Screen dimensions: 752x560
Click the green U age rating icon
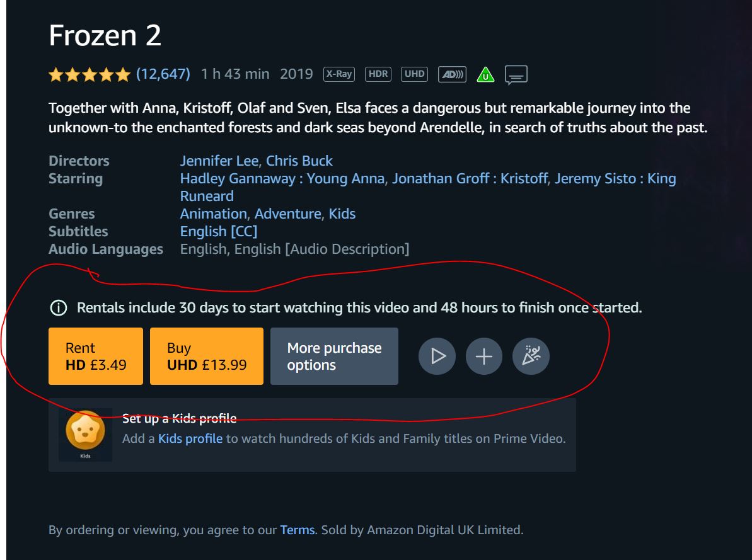[x=485, y=75]
